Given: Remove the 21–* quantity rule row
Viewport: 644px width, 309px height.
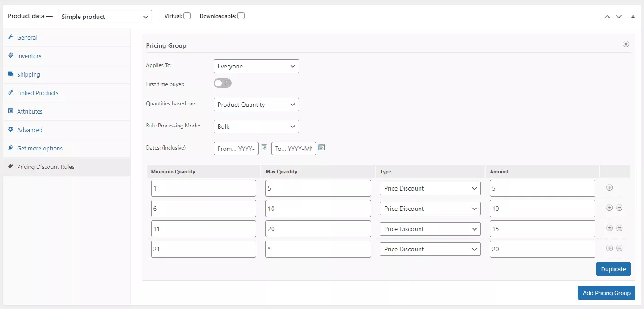Looking at the screenshot, I should point(619,248).
